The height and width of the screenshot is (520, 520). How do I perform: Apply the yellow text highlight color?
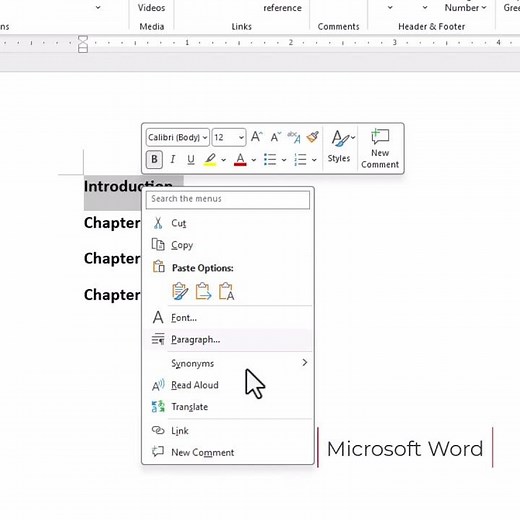(210, 159)
